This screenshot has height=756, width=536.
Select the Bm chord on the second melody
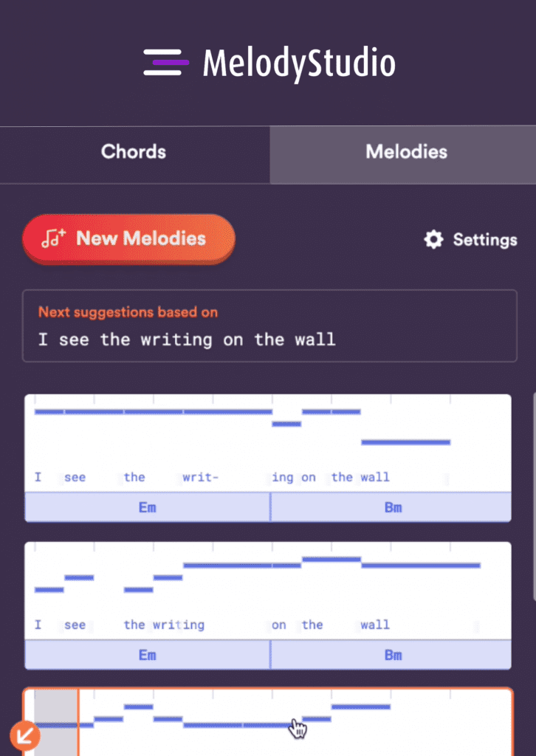tap(392, 655)
